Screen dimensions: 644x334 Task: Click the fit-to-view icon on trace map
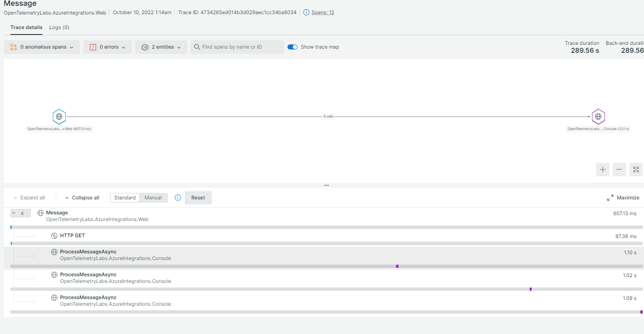click(x=636, y=169)
